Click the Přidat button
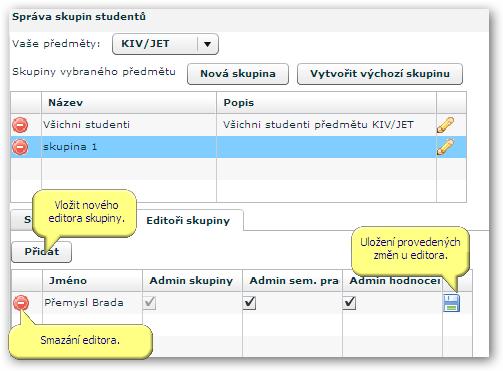This screenshot has width=503, height=371. click(42, 252)
